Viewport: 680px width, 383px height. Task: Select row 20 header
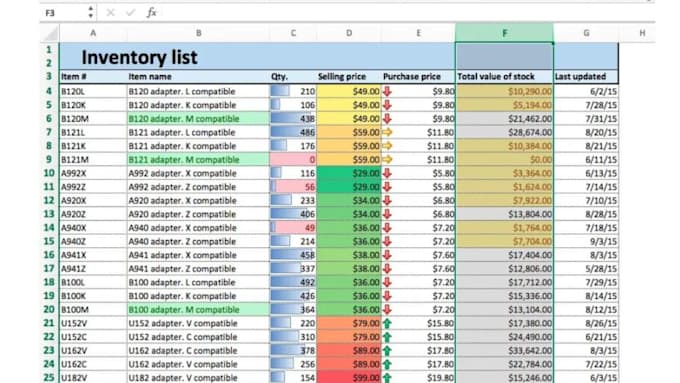tap(49, 309)
